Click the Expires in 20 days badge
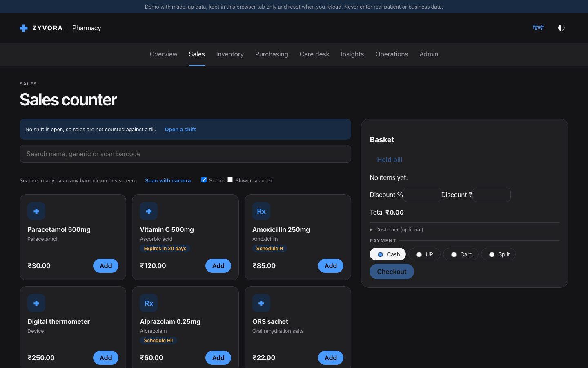Screen dimensions: 588x368 pos(165,248)
